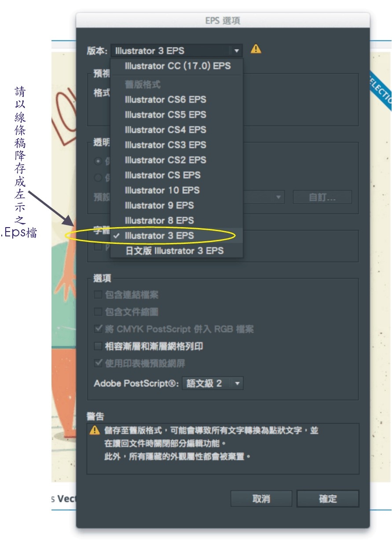
Task: Select Illustrator CS EPS option
Action: pyautogui.click(x=162, y=175)
